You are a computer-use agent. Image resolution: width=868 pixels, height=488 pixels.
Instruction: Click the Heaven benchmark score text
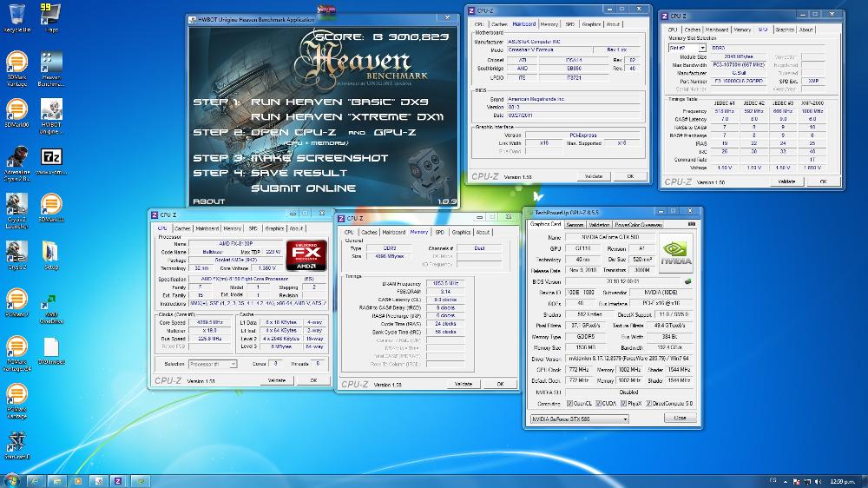point(382,37)
